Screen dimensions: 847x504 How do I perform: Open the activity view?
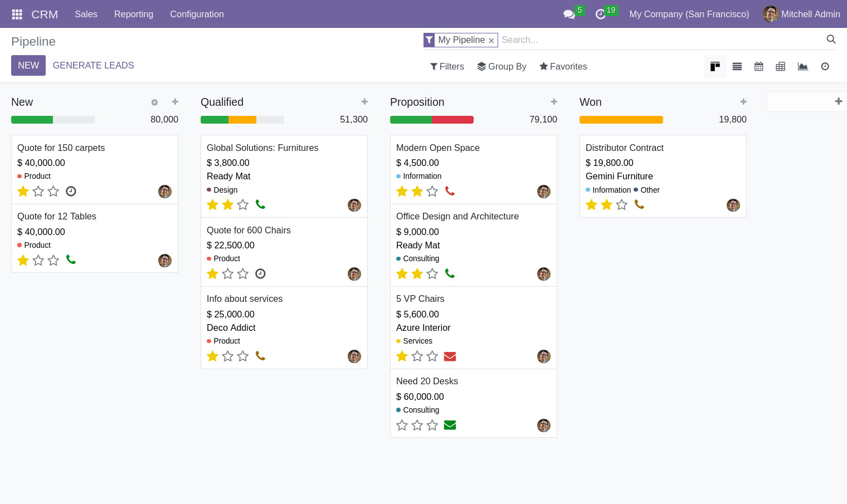[x=825, y=66]
